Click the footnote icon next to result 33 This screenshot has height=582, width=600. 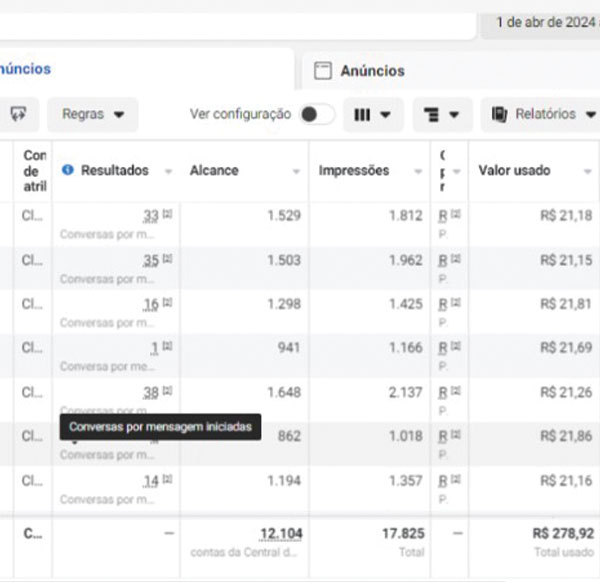(x=167, y=215)
